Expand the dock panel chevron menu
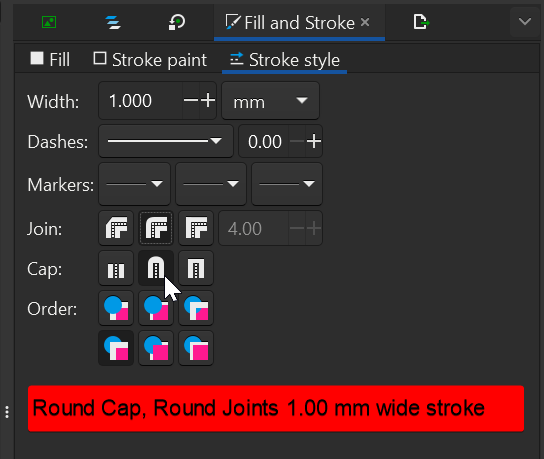This screenshot has height=459, width=544. coord(525,22)
